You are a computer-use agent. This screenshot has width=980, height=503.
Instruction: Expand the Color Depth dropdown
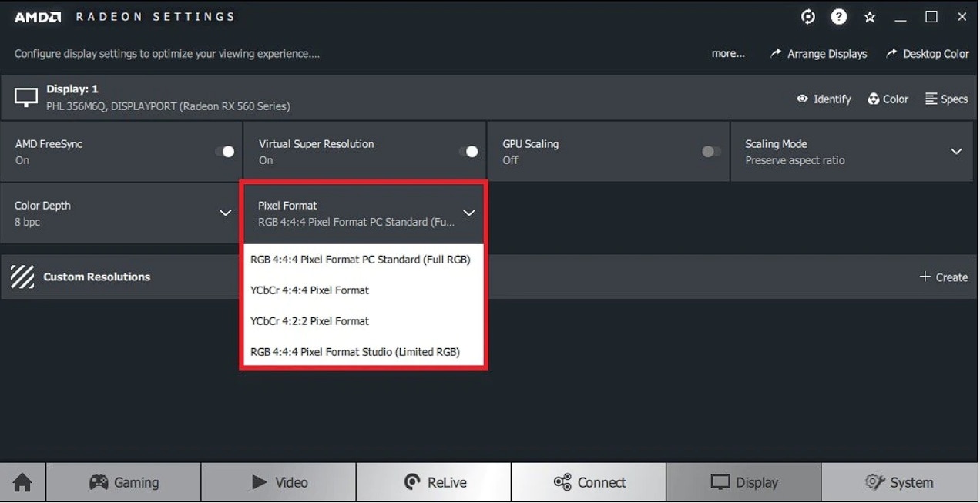(122, 213)
